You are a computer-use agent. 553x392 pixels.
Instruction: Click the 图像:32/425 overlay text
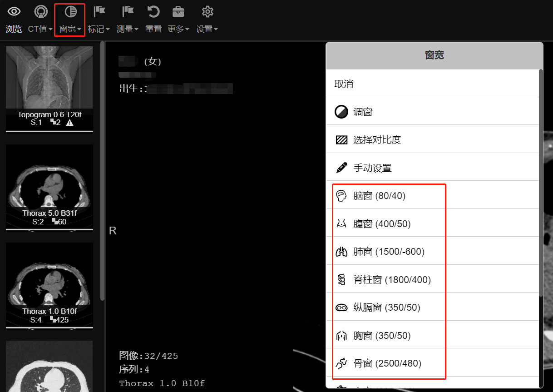[x=148, y=356]
